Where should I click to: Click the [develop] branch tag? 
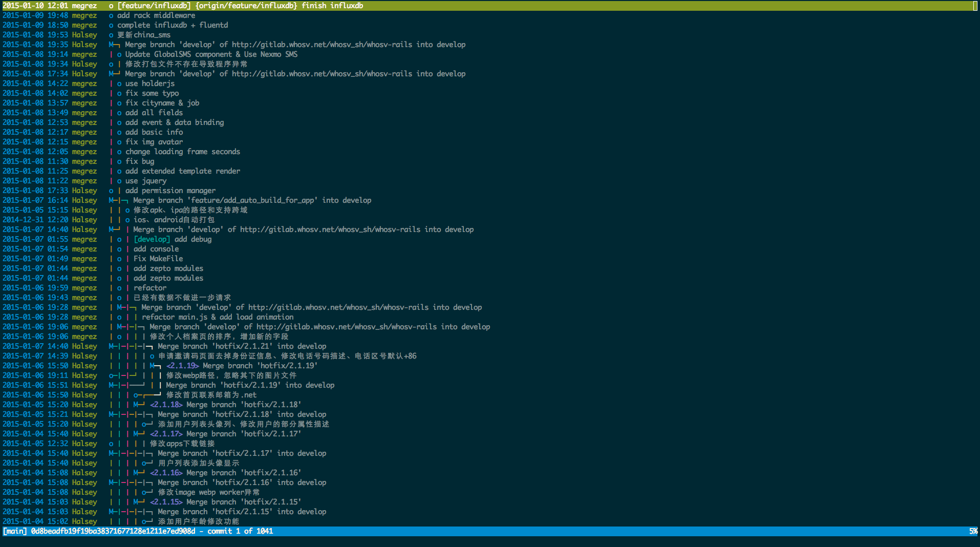(x=152, y=239)
